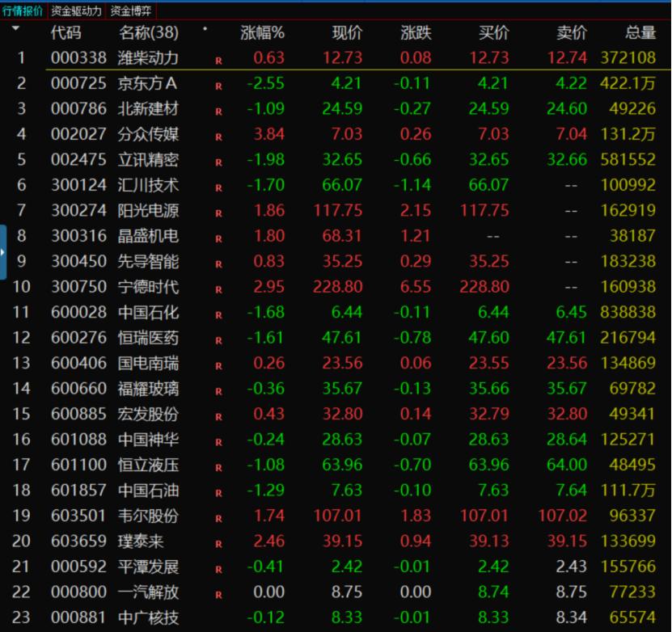Click the R marker for 国电南瑞
This screenshot has width=672, height=632.
(218, 366)
